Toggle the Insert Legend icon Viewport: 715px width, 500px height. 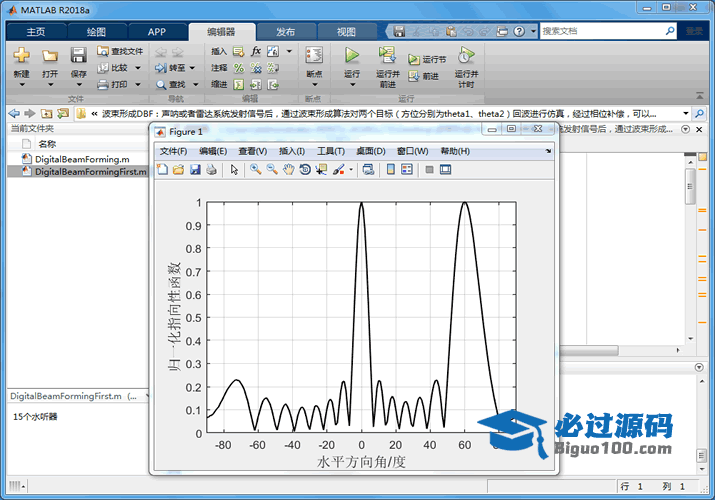407,170
